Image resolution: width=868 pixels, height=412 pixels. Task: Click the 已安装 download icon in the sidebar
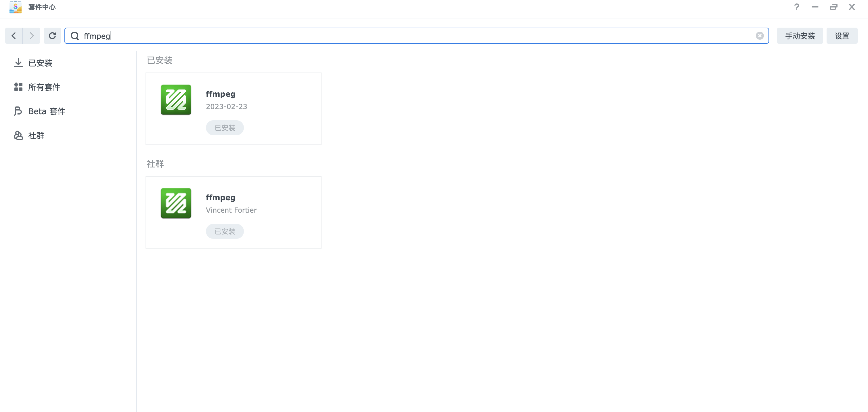18,63
